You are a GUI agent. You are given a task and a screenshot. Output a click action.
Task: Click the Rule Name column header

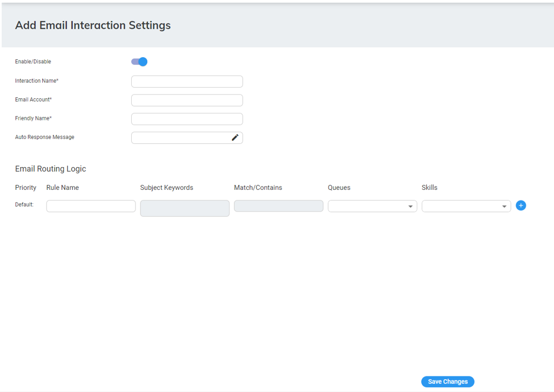(x=62, y=188)
